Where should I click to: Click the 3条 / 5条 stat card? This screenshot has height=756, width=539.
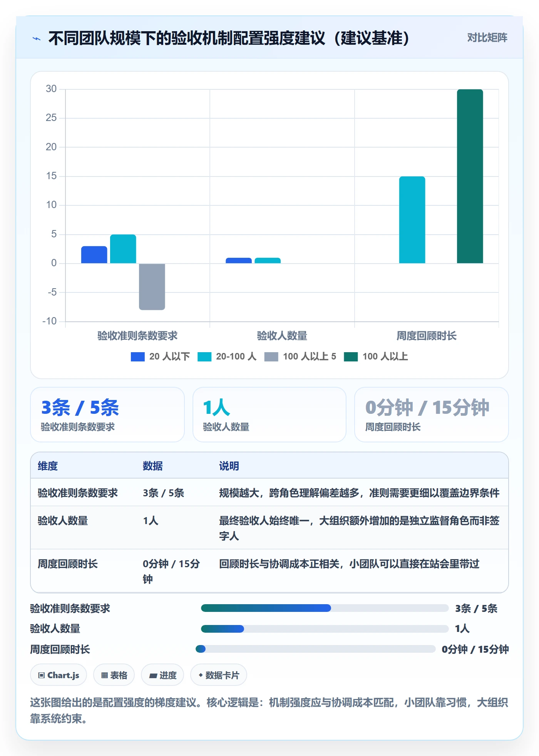[107, 415]
